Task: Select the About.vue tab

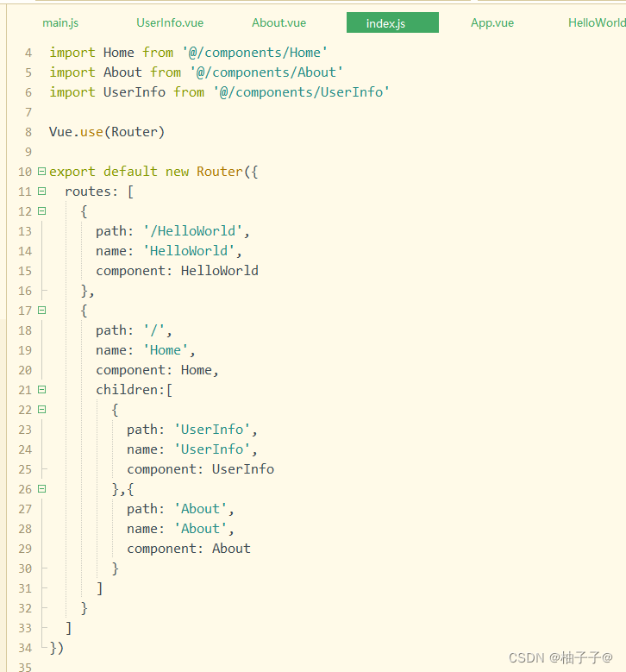Action: (279, 22)
